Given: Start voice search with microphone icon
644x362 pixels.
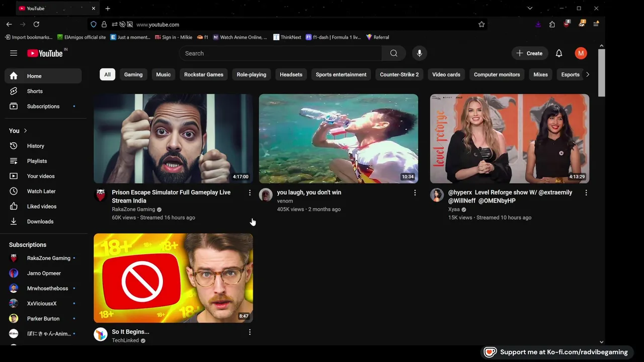Looking at the screenshot, I should [419, 53].
